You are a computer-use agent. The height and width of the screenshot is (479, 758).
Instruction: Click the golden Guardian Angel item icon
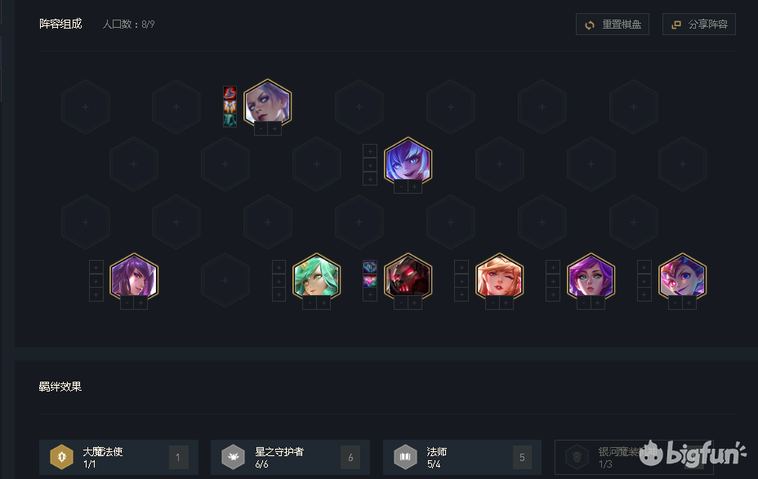[230, 106]
